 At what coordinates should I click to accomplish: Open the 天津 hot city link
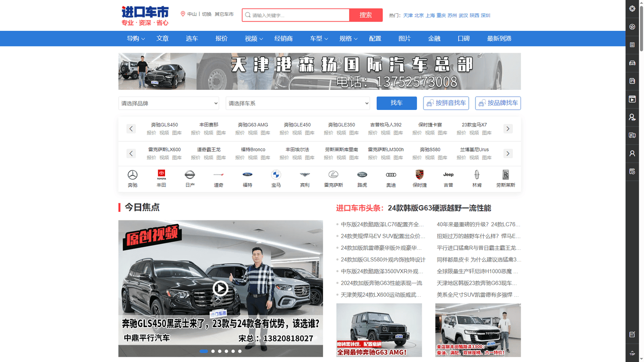point(408,15)
